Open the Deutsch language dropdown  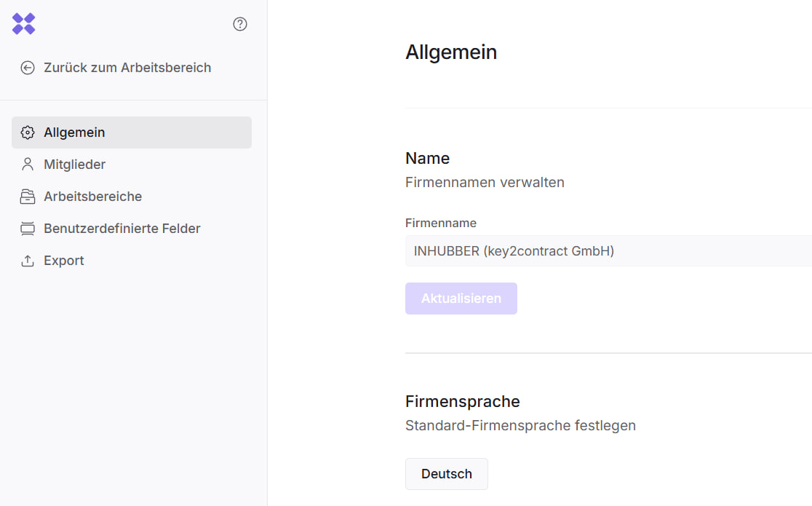[x=446, y=474]
